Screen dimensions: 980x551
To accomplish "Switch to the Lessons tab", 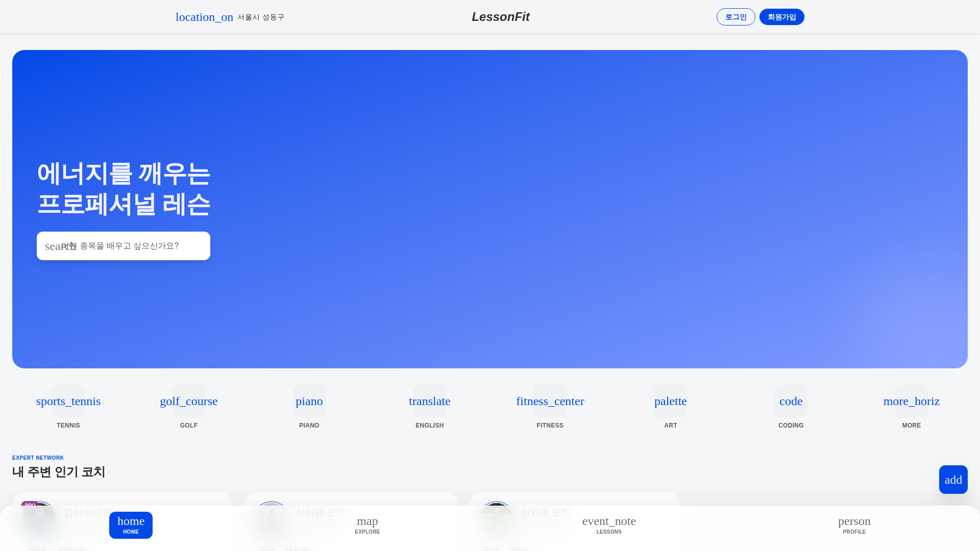I will point(609,525).
